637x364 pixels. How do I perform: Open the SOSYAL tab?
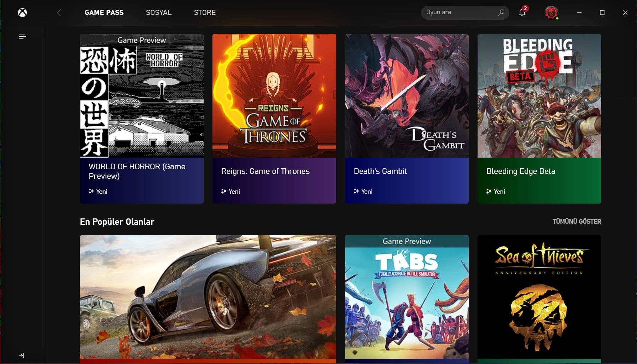[159, 12]
